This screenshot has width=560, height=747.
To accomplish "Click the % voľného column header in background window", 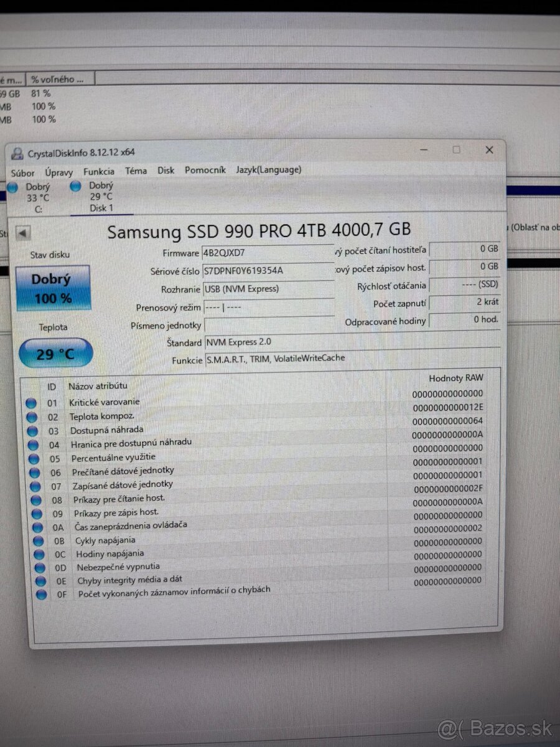I will [61, 79].
